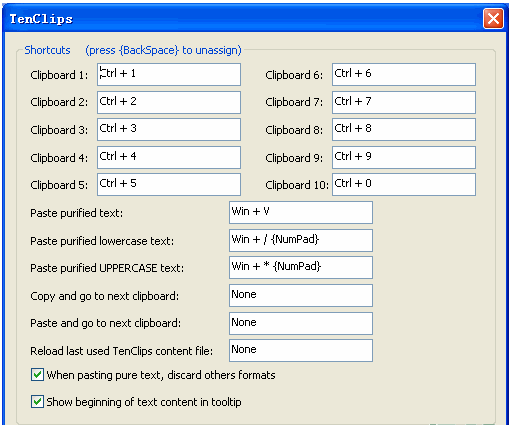Select the Paste and go to next clipboard field
The width and height of the screenshot is (510, 425).
tap(301, 323)
